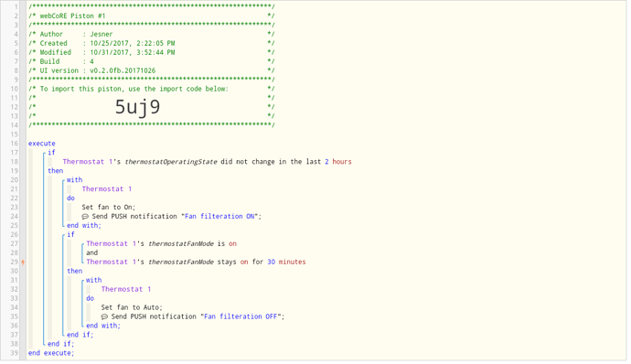631x364 pixels.
Task: Edit the "Set fan to On;" action
Action: tap(109, 208)
